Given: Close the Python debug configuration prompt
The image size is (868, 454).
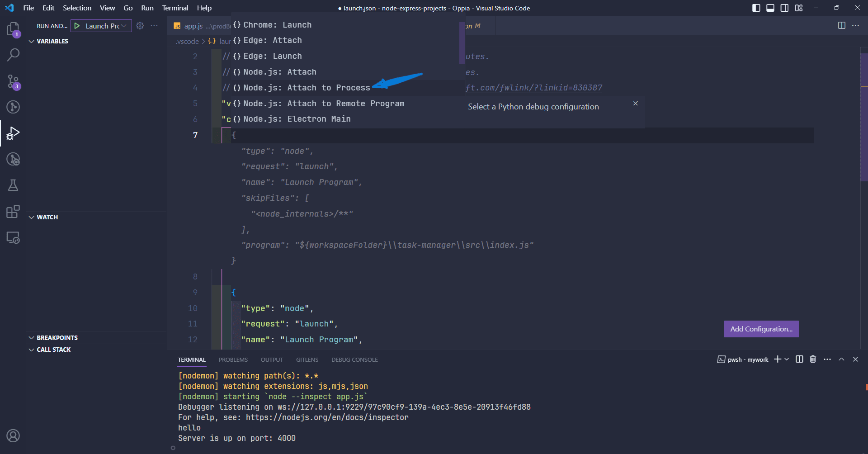Looking at the screenshot, I should pos(635,104).
